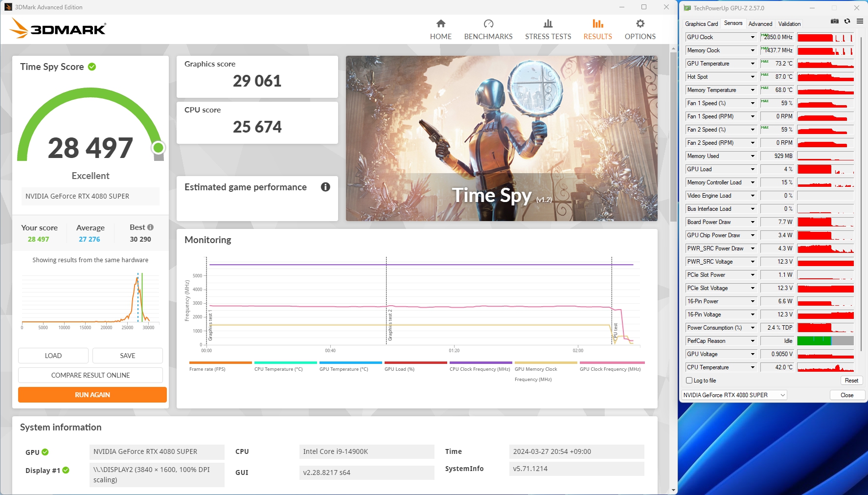This screenshot has width=868, height=495.
Task: Expand the Fan 1 Speed (%) dropdown
Action: 753,103
